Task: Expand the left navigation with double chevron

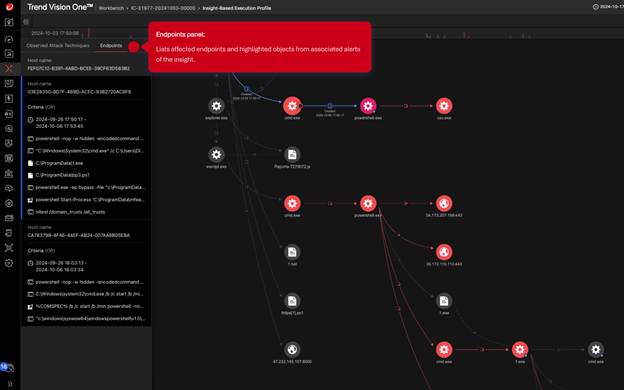Action: pyautogui.click(x=10, y=384)
